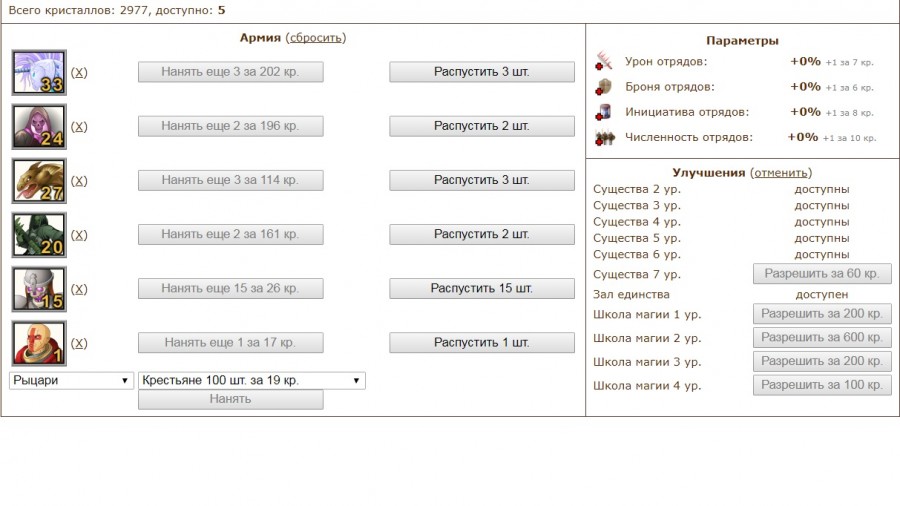Image resolution: width=900 pixels, height=506 pixels.
Task: Click the Параметры heading
Action: [x=742, y=41]
